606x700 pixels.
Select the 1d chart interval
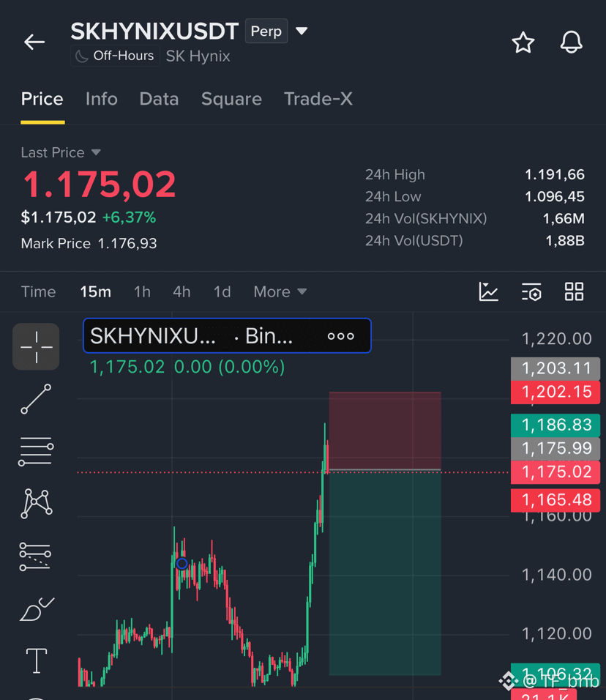(222, 291)
